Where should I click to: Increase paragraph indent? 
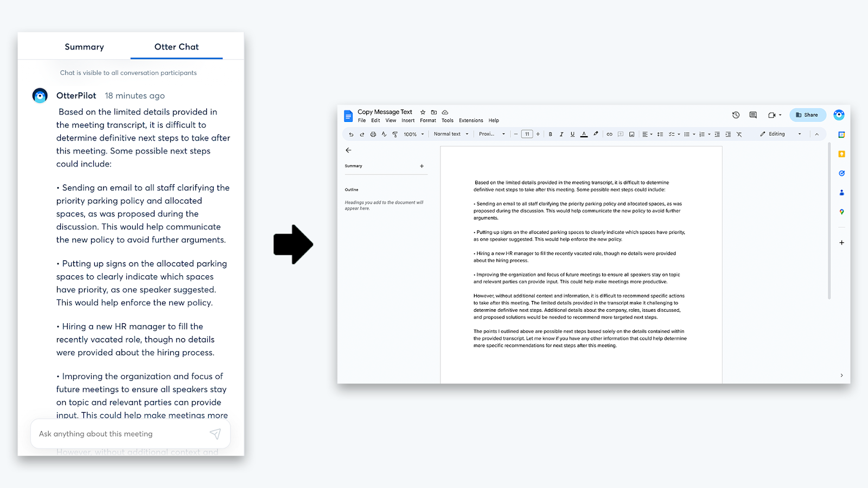(728, 134)
